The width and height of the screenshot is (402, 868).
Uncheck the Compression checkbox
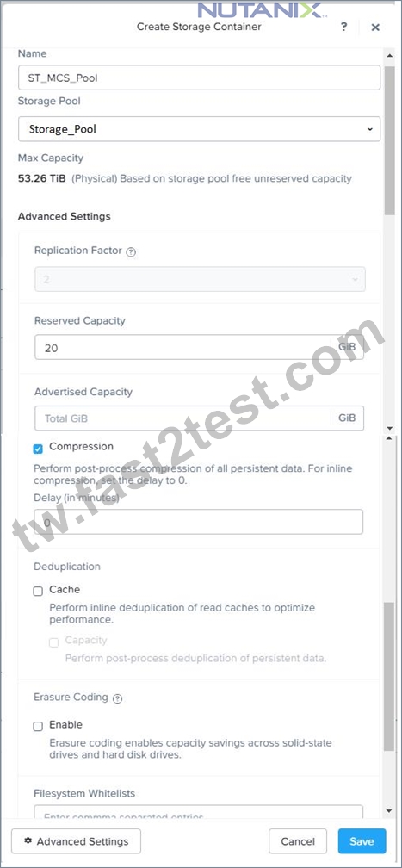click(x=38, y=449)
